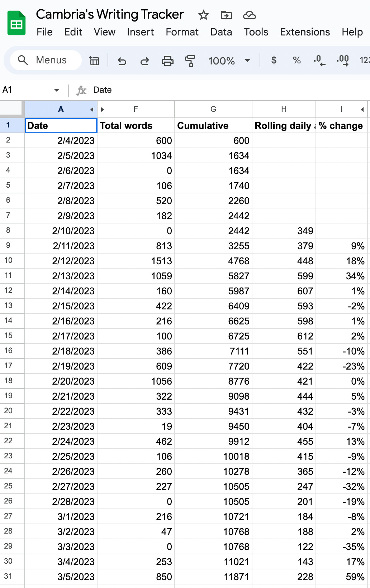Screen dimensions: 370x588
Task: Click the Menus search magnifier icon
Action: [23, 60]
